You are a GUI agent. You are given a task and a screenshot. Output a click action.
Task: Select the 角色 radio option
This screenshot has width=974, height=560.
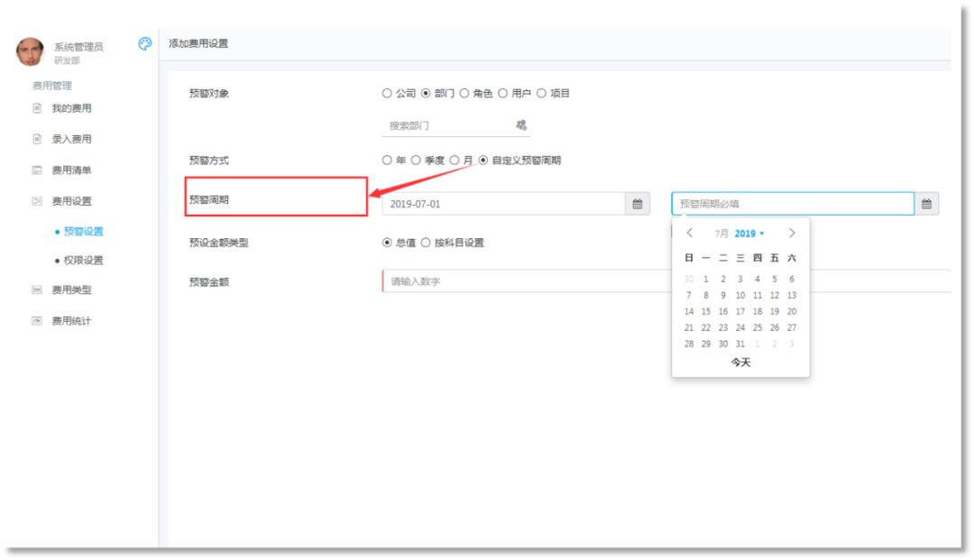point(464,93)
